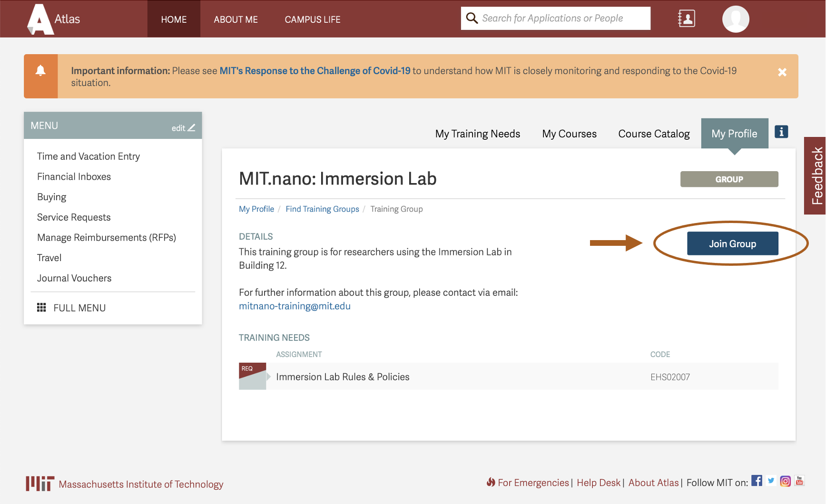Click Massachusetts Institute of Technology footer text

[x=141, y=484]
